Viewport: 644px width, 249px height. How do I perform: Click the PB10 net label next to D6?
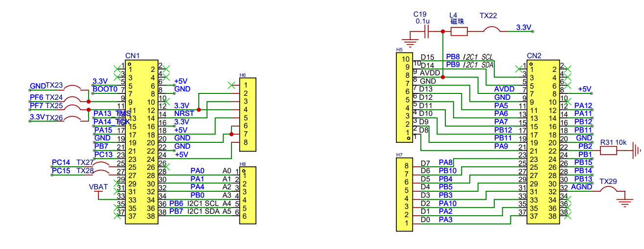click(x=448, y=171)
